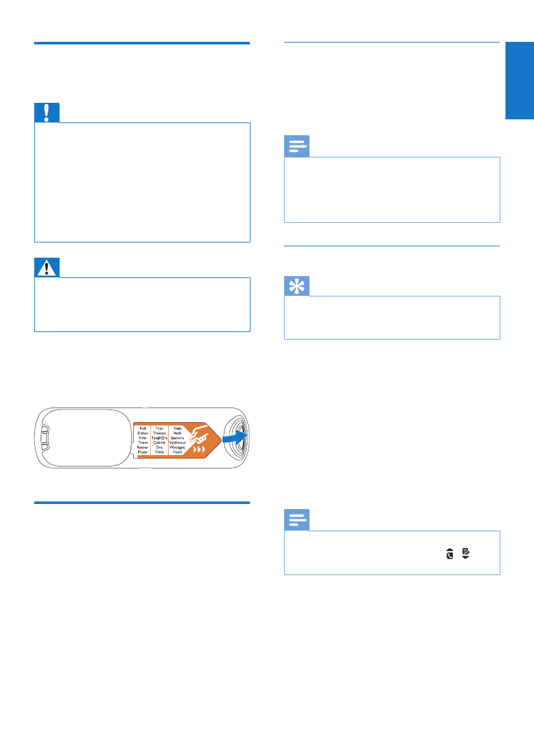Click the blue exclamation mark caution icon

(x=47, y=113)
